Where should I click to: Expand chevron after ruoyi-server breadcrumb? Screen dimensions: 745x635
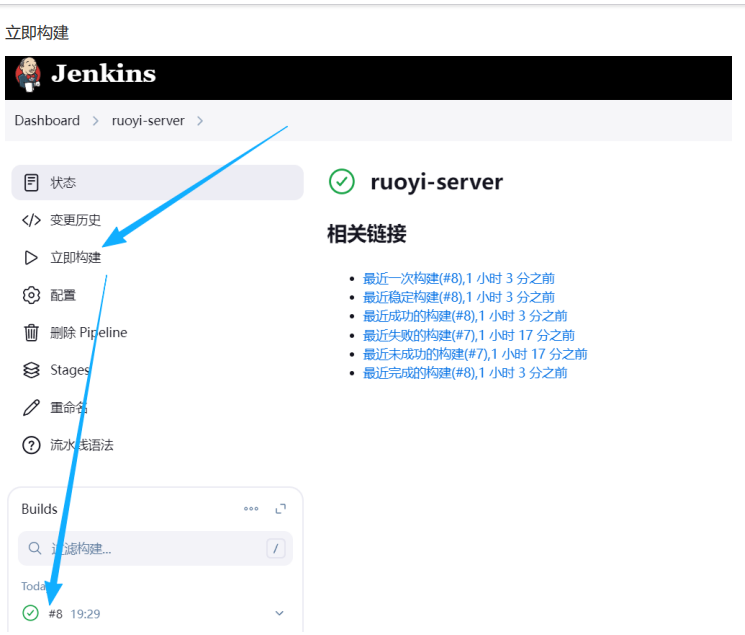coord(200,121)
